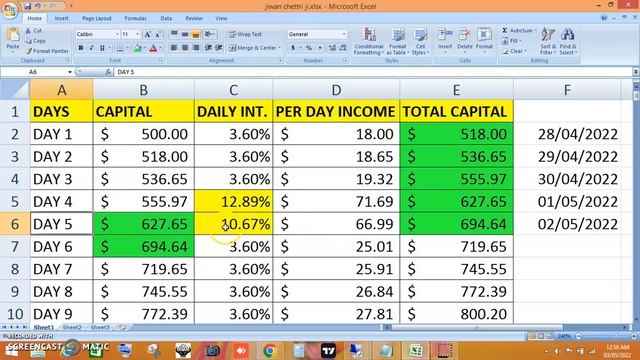Align text right in cell
This screenshot has height=360, width=640.
click(x=196, y=48)
